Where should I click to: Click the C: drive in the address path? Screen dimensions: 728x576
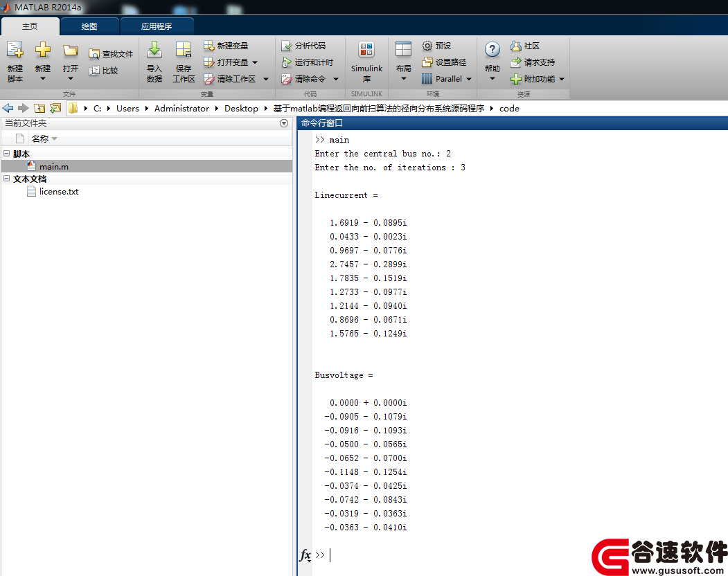coord(97,108)
